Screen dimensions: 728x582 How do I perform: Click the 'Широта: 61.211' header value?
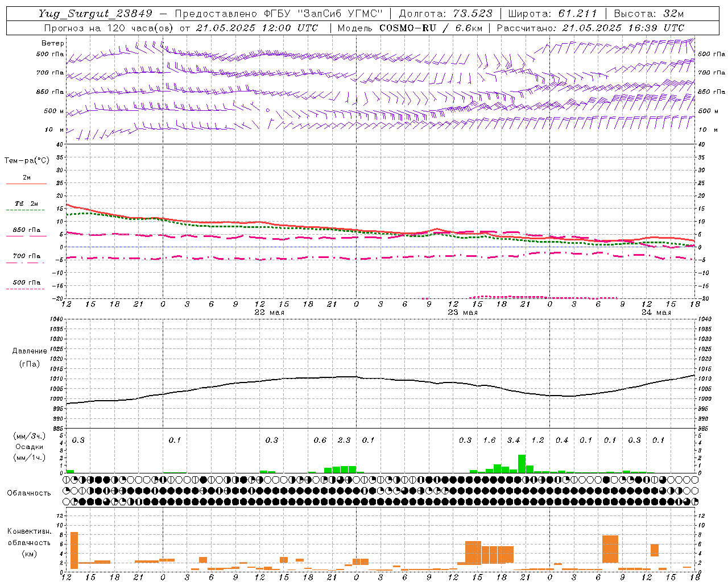tap(552, 14)
